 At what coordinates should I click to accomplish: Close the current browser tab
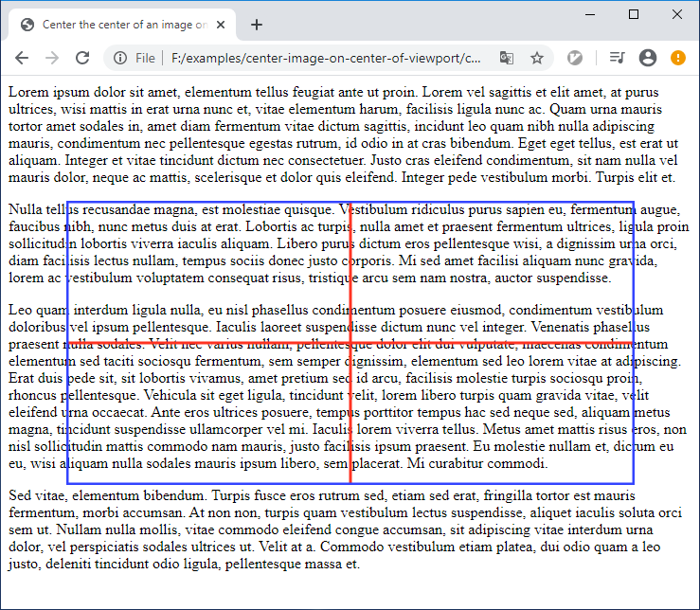222,25
